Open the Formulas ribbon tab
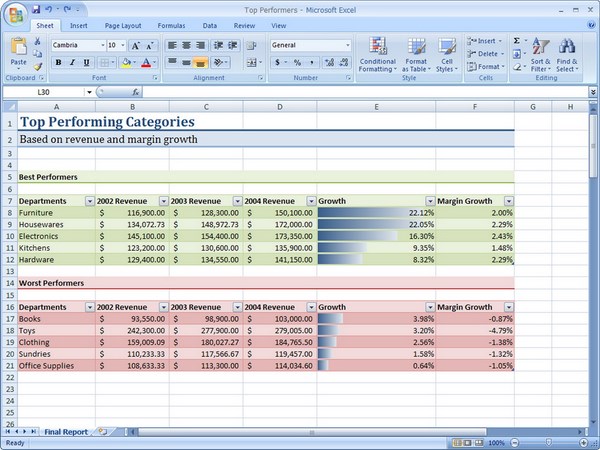Image resolution: width=600 pixels, height=450 pixels. click(171, 25)
